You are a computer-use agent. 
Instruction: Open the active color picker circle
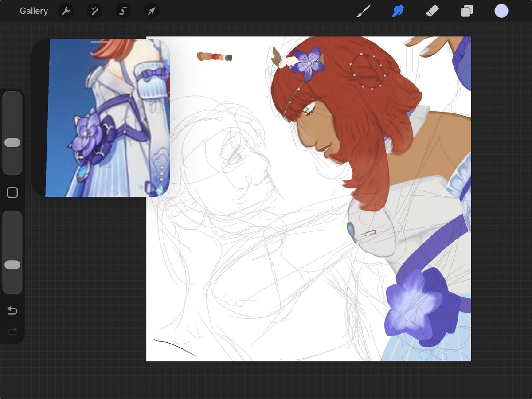click(x=501, y=11)
